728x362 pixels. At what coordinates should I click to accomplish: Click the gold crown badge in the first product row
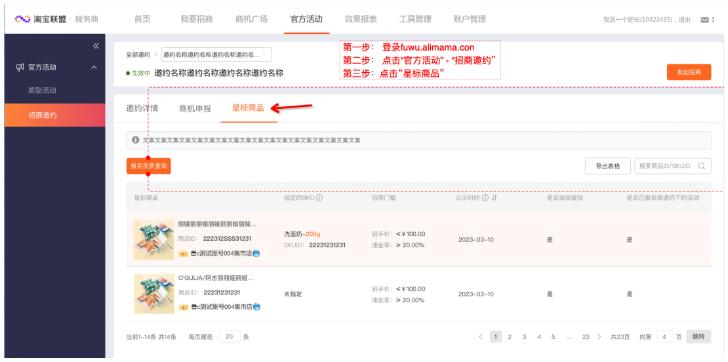[183, 254]
